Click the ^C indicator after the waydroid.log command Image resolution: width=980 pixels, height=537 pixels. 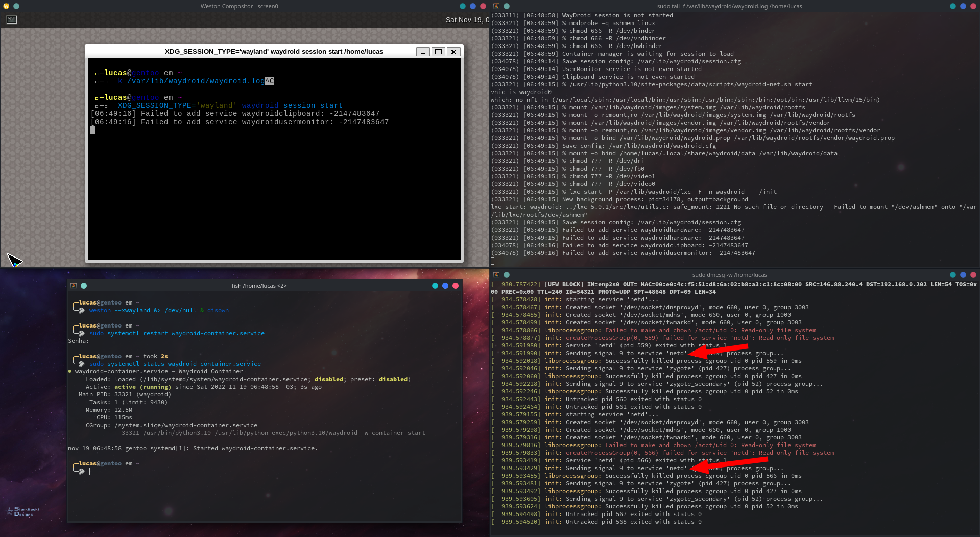click(270, 81)
